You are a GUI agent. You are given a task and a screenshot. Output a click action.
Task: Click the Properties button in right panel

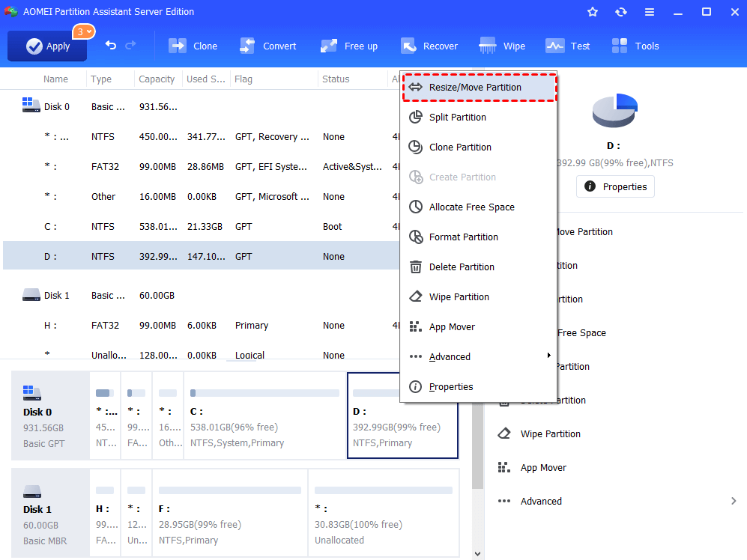coord(615,186)
